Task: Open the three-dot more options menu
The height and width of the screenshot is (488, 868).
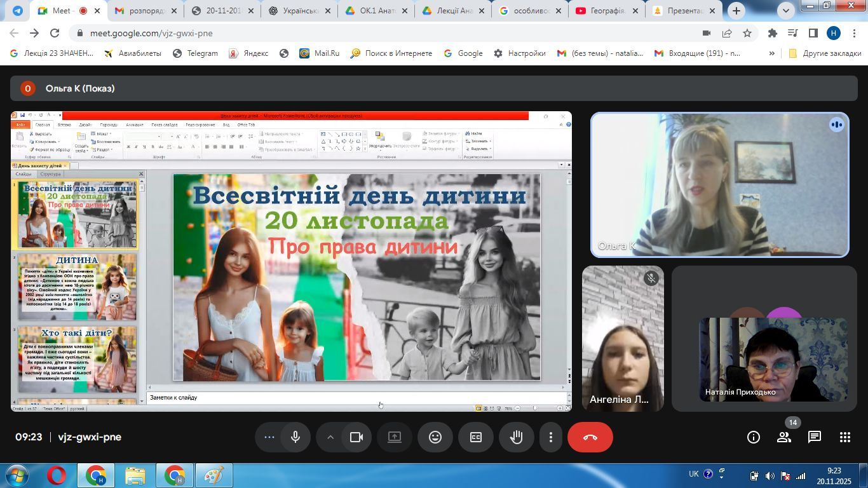Action: pyautogui.click(x=551, y=437)
